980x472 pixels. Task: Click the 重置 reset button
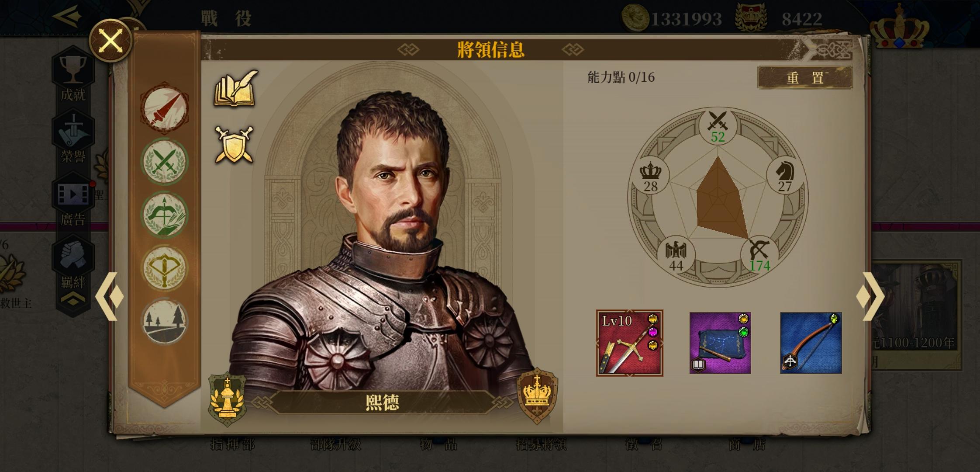click(x=805, y=78)
